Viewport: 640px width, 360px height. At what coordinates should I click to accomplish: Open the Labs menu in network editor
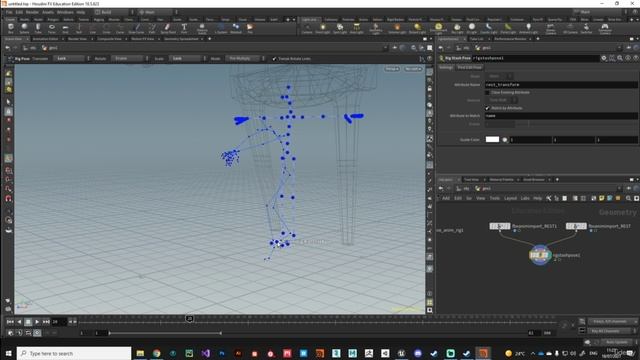pos(525,198)
